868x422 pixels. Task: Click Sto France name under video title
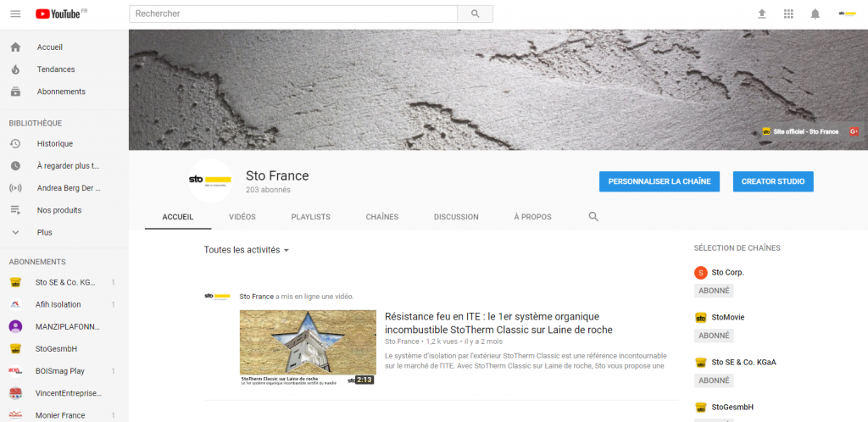pyautogui.click(x=402, y=341)
